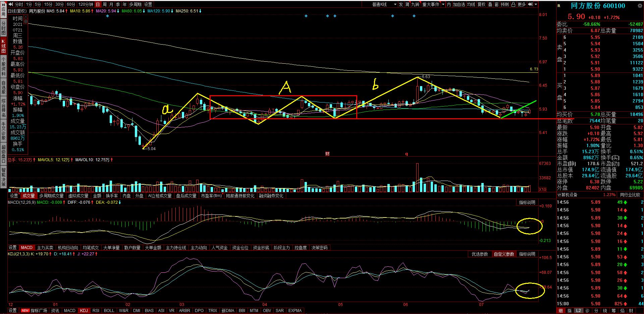
Task: Click the collapse arrow icon before 分时
Action: tap(10, 4)
